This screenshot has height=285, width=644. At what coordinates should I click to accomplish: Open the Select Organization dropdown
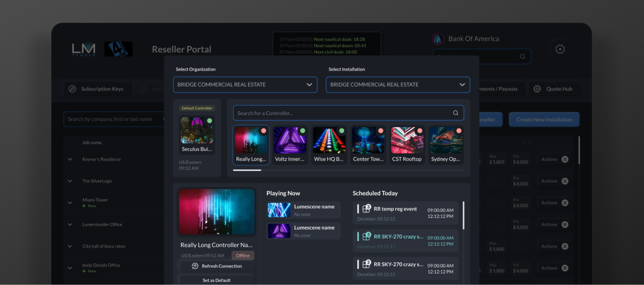245,85
